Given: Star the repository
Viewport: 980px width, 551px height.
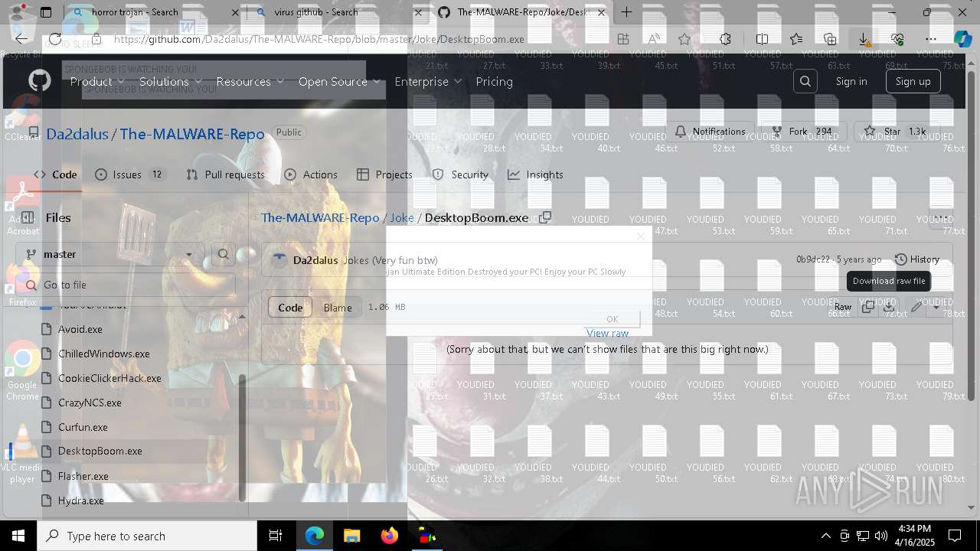Looking at the screenshot, I should pos(894,132).
